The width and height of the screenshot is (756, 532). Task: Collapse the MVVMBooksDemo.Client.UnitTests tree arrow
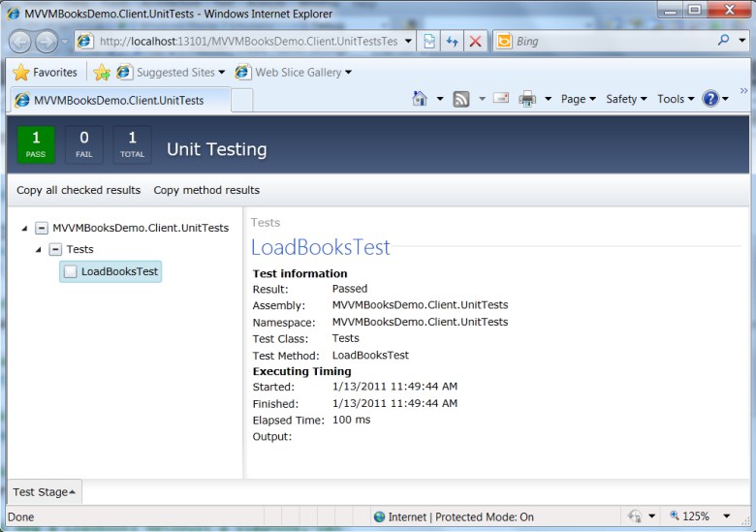[24, 229]
